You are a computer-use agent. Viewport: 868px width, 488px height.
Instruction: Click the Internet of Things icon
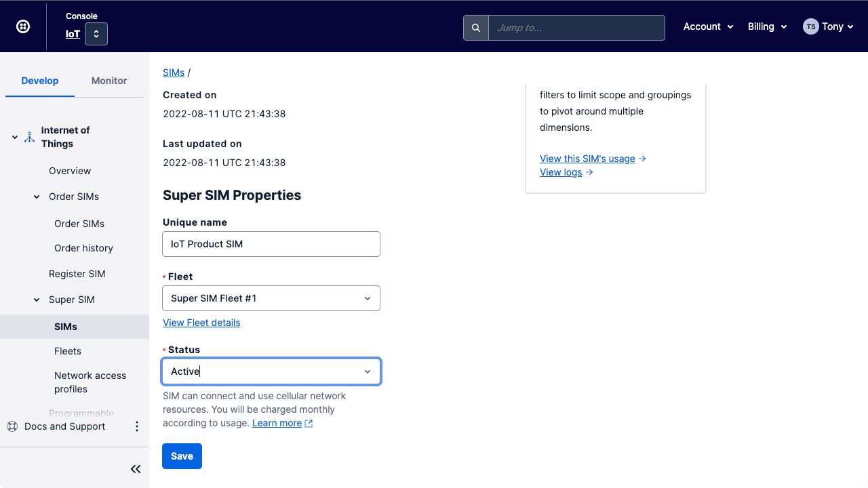[29, 137]
